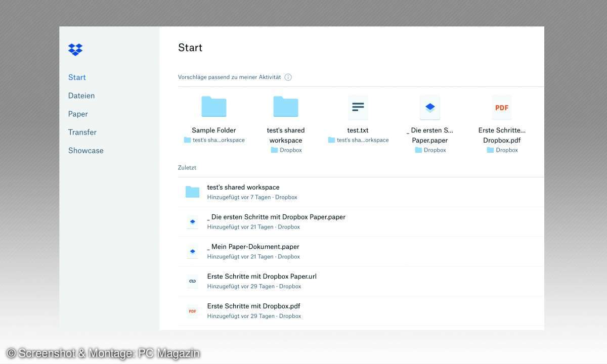Click the small folder icon beside test.txt location

[x=331, y=140]
